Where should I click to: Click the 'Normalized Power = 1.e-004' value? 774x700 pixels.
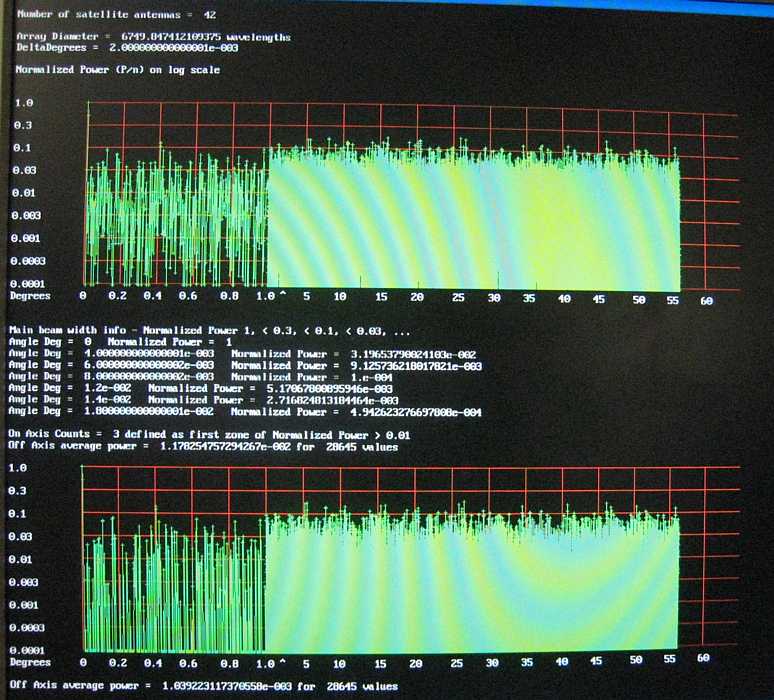point(312,378)
